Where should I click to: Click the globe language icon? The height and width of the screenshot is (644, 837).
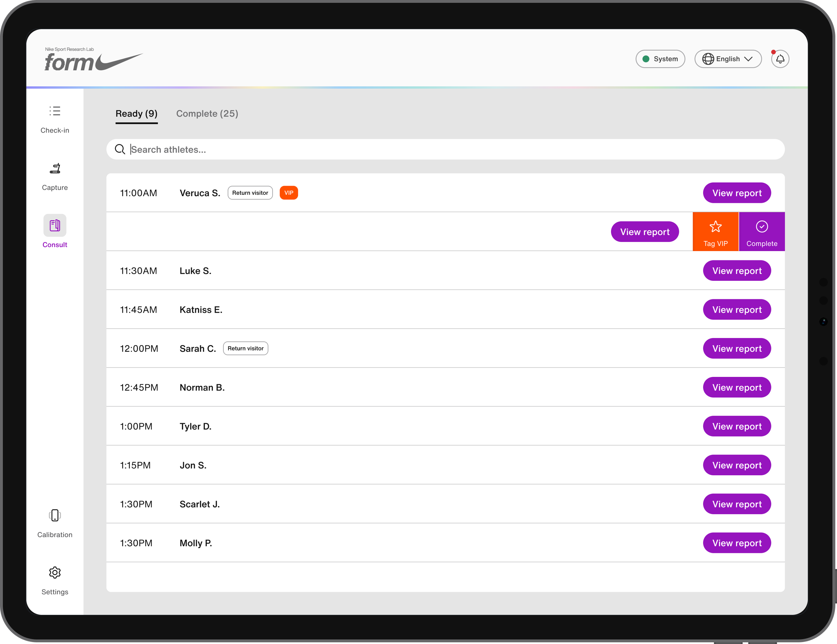[708, 59]
